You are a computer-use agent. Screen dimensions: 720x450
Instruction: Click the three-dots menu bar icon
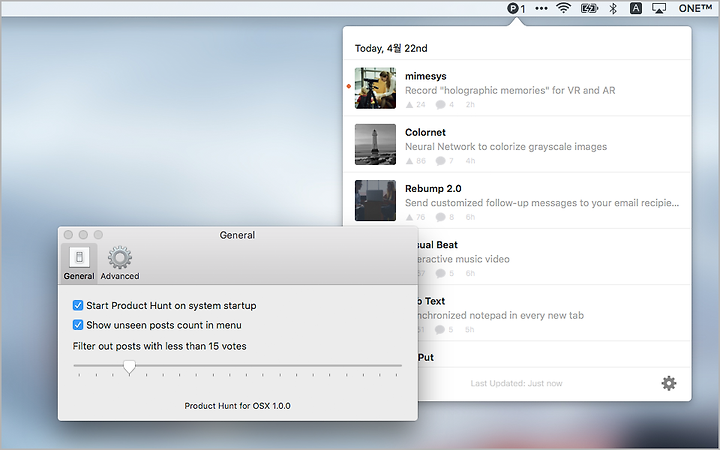click(x=541, y=8)
